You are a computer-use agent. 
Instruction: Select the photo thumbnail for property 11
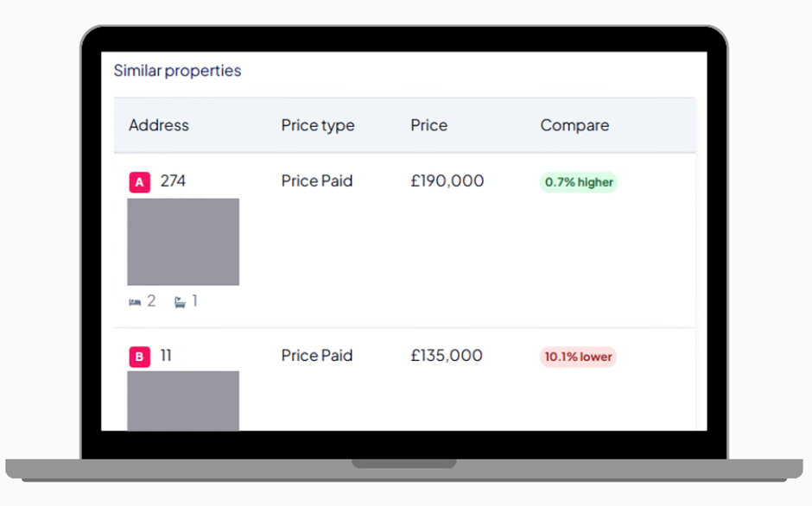tap(183, 401)
